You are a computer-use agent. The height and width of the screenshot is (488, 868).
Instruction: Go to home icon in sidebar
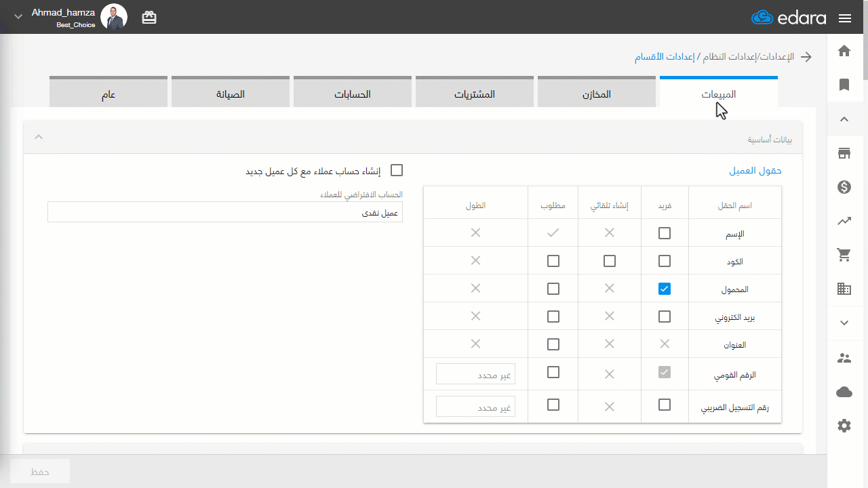click(844, 51)
